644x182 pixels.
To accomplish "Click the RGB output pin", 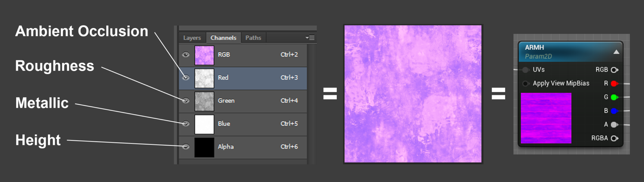I will click(x=614, y=70).
